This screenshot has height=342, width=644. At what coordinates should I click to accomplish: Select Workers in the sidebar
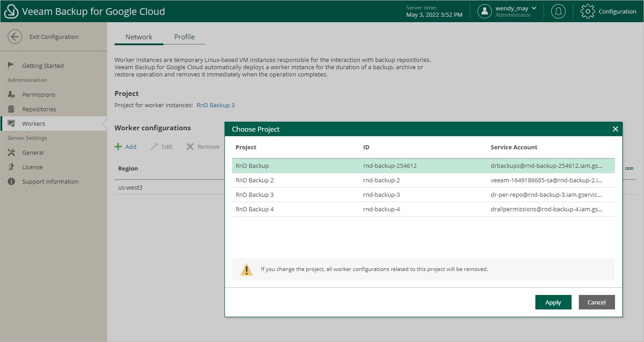click(x=53, y=123)
